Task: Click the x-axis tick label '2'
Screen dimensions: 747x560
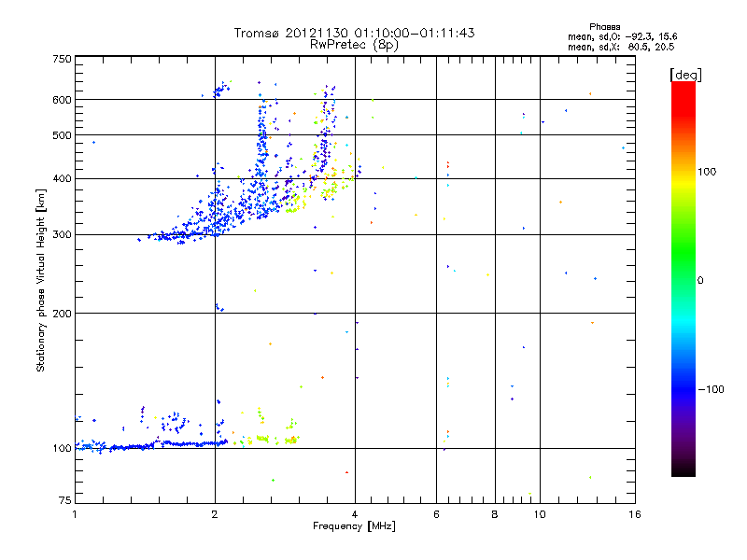Action: point(215,514)
